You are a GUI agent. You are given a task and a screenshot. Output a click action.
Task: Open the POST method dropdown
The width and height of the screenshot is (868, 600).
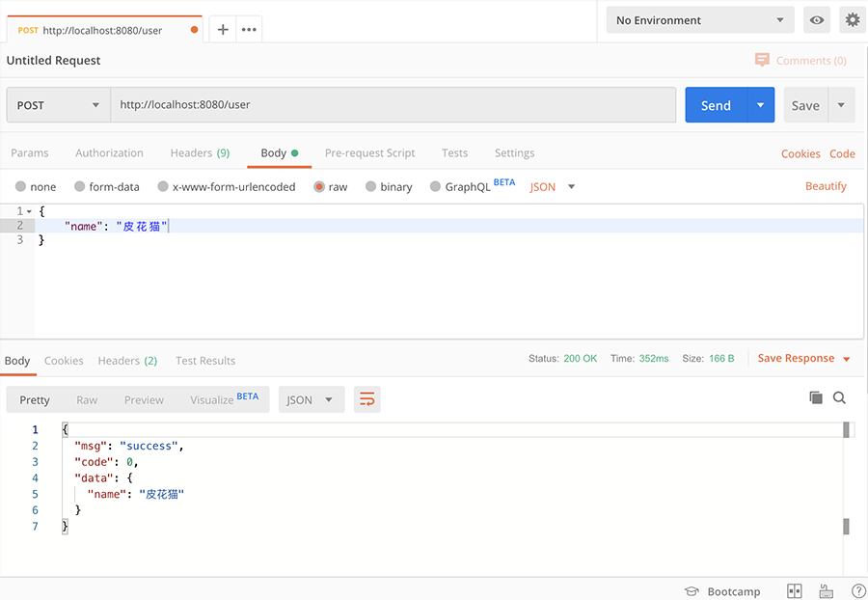click(x=58, y=105)
